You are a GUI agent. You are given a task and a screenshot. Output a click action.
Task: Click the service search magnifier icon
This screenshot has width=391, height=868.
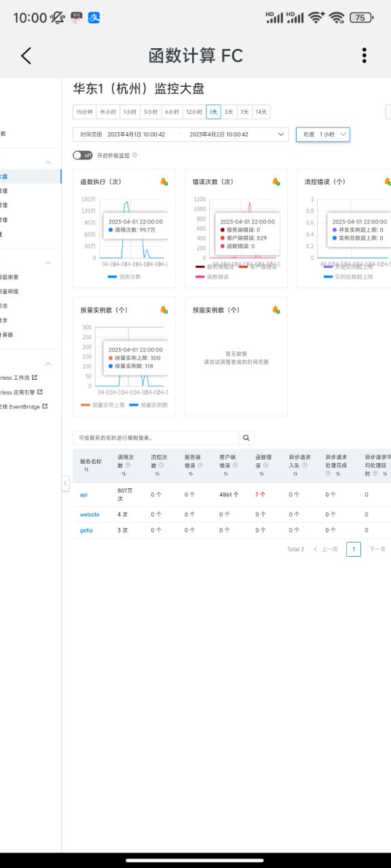tap(246, 438)
